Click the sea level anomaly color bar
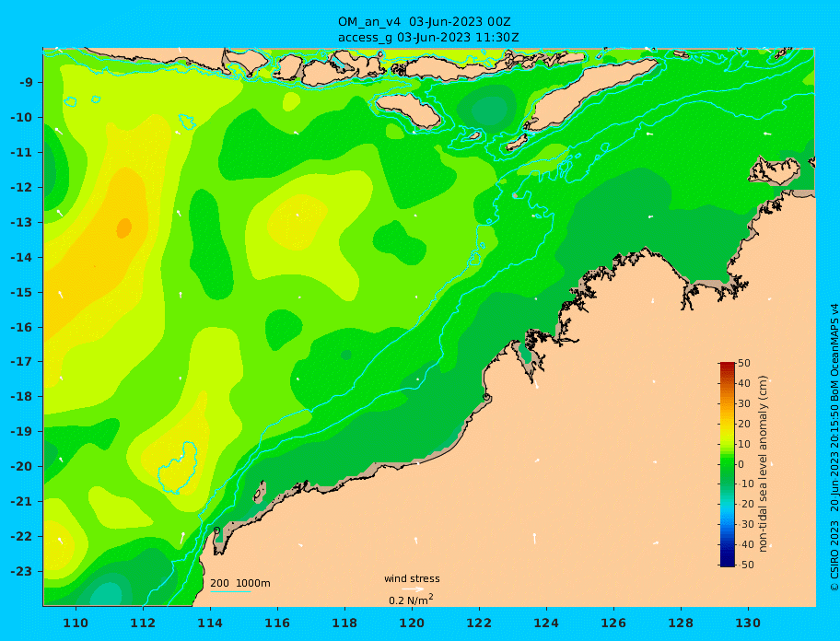 [x=728, y=464]
